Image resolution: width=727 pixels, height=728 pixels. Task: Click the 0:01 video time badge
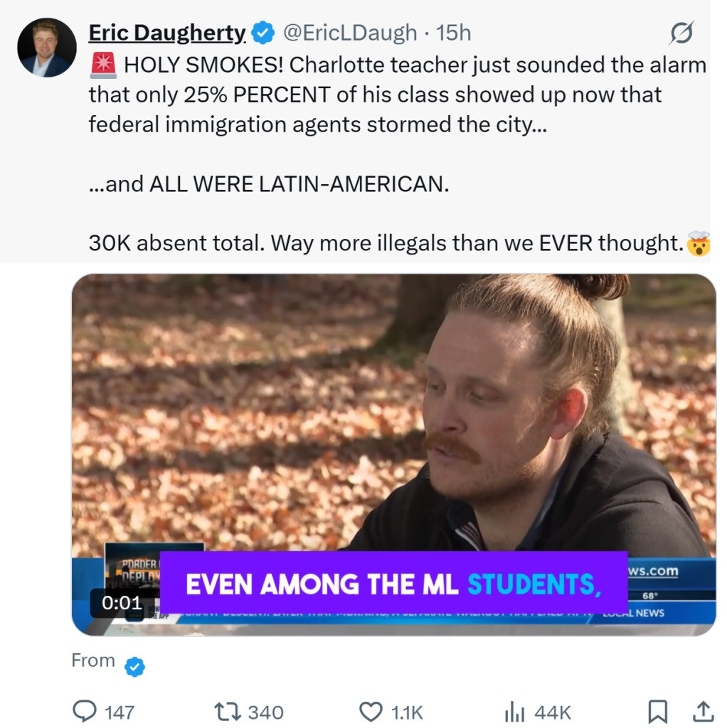tap(122, 603)
